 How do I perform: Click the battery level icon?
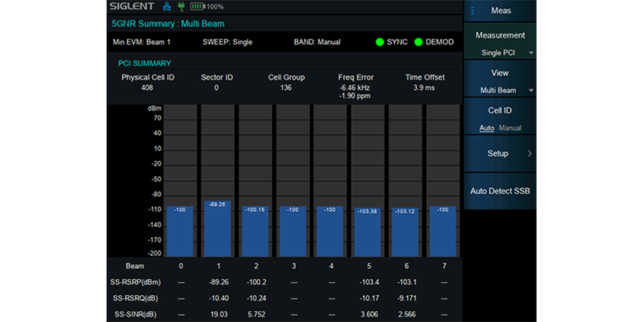198,7
